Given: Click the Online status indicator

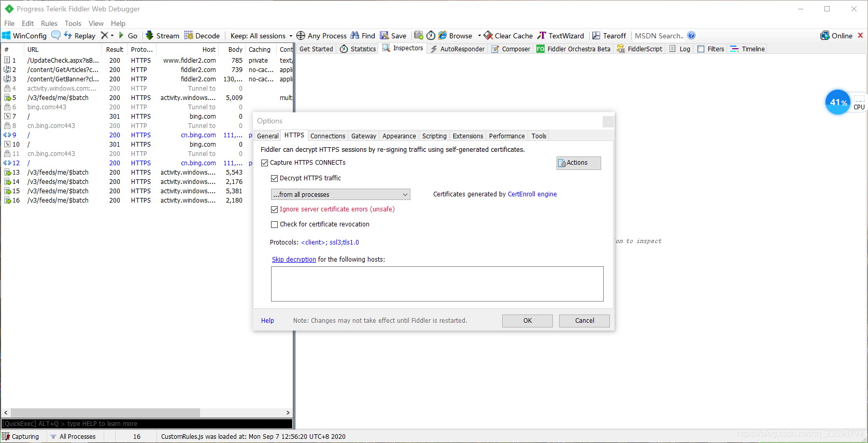Looking at the screenshot, I should [x=836, y=36].
